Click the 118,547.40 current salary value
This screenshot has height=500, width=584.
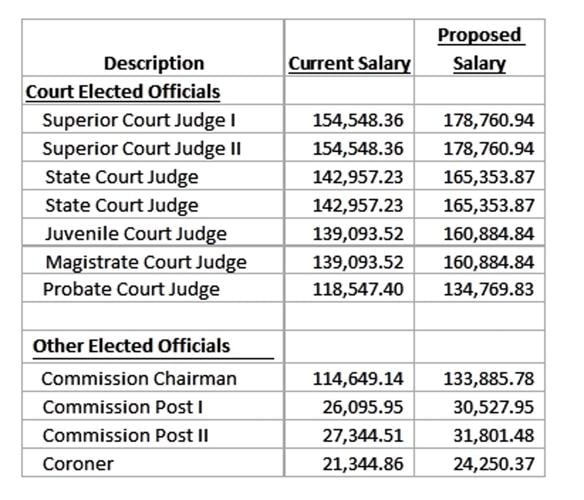click(358, 289)
